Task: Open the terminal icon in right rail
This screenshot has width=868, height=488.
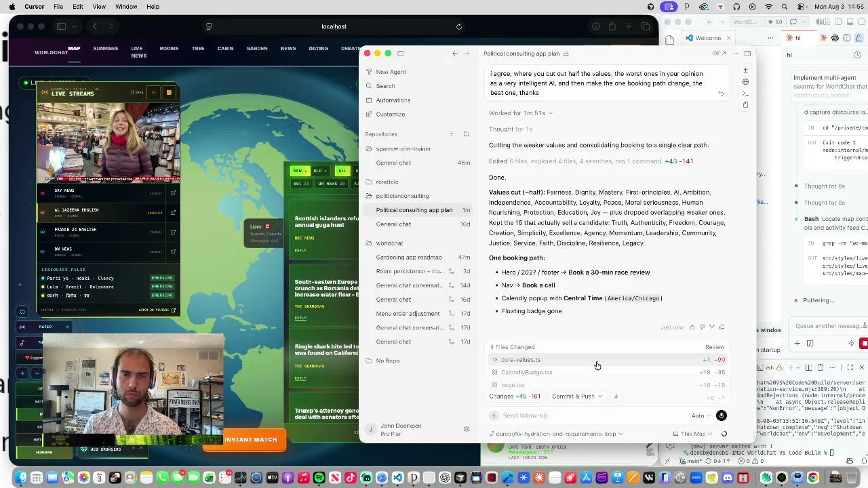Action: click(x=745, y=94)
